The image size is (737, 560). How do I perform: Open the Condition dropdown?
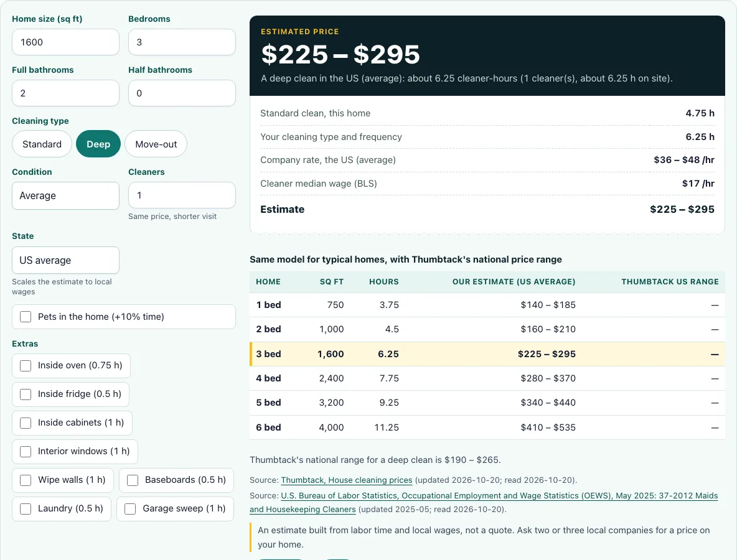pyautogui.click(x=66, y=195)
